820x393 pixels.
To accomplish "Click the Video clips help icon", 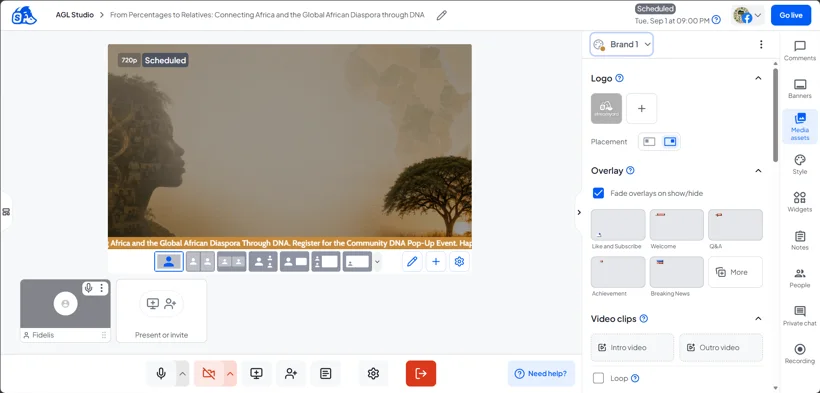I will [644, 319].
